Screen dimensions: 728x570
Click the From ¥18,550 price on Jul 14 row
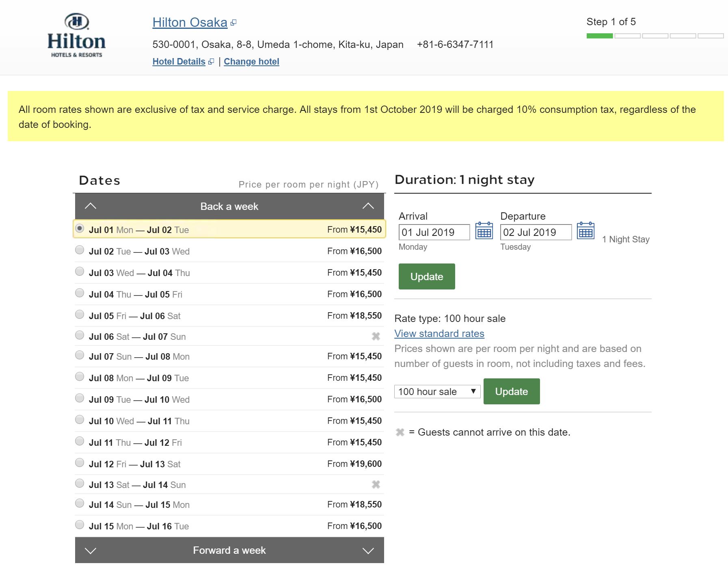pos(354,504)
